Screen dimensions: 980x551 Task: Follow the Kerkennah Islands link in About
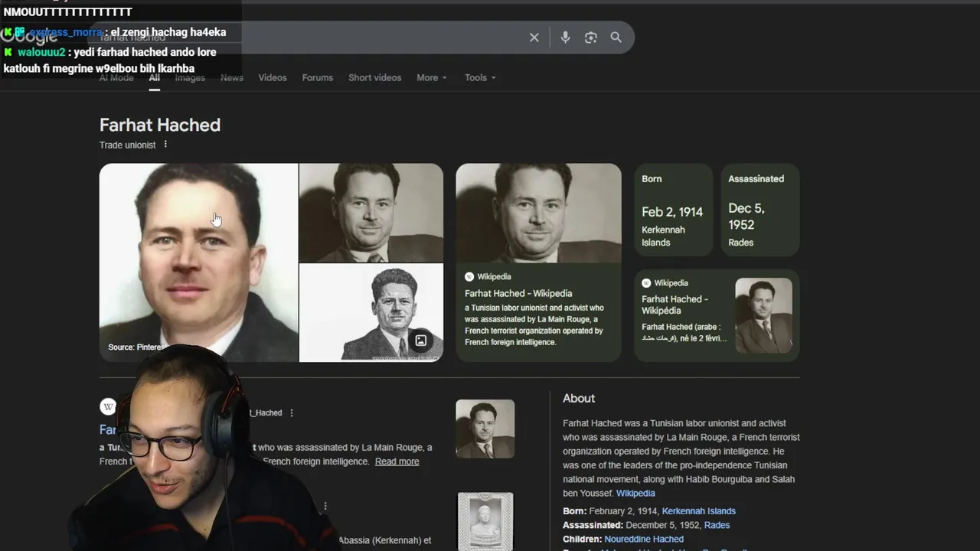pos(698,511)
